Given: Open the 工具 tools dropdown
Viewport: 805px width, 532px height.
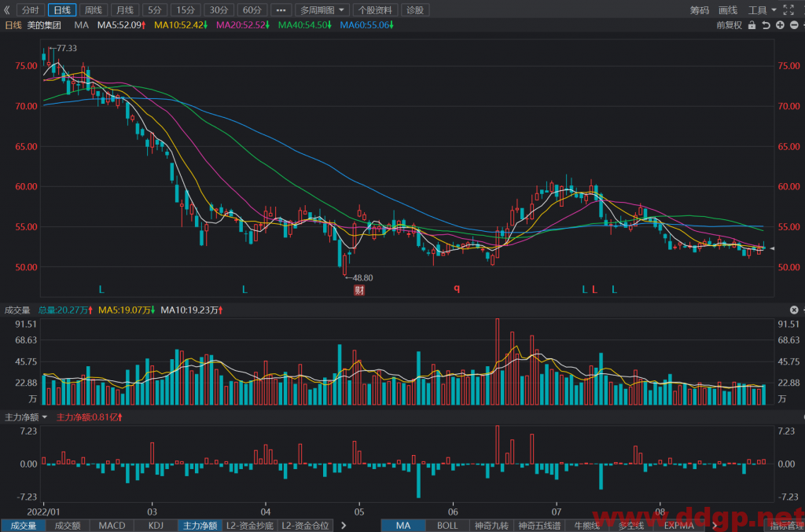Looking at the screenshot, I should pyautogui.click(x=763, y=10).
